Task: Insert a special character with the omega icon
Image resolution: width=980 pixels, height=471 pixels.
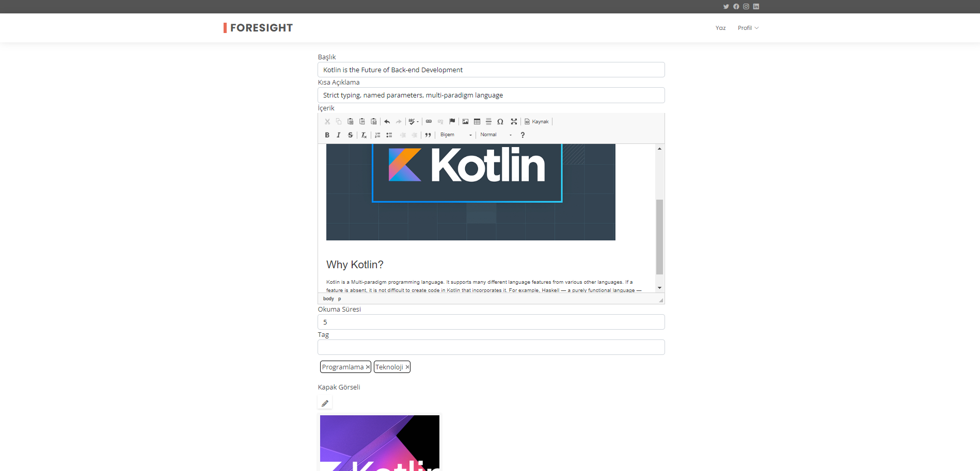Action: (500, 122)
